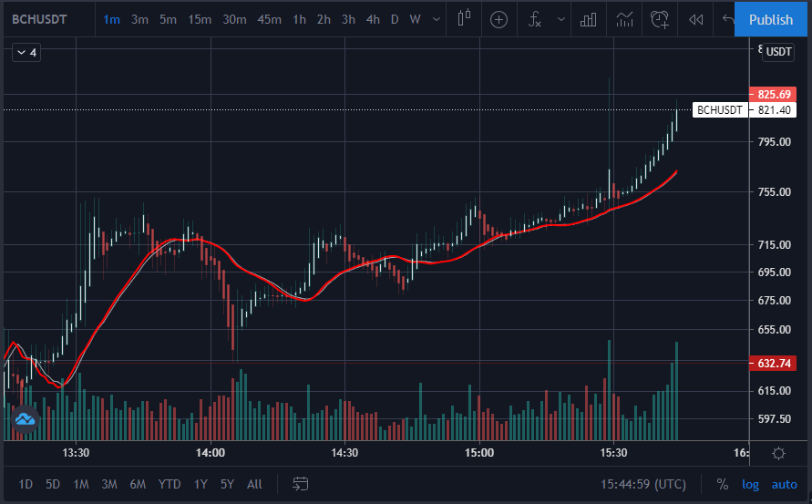Open the more timeframes dropdown arrow
Viewport: 812px width, 504px height.
(x=437, y=20)
